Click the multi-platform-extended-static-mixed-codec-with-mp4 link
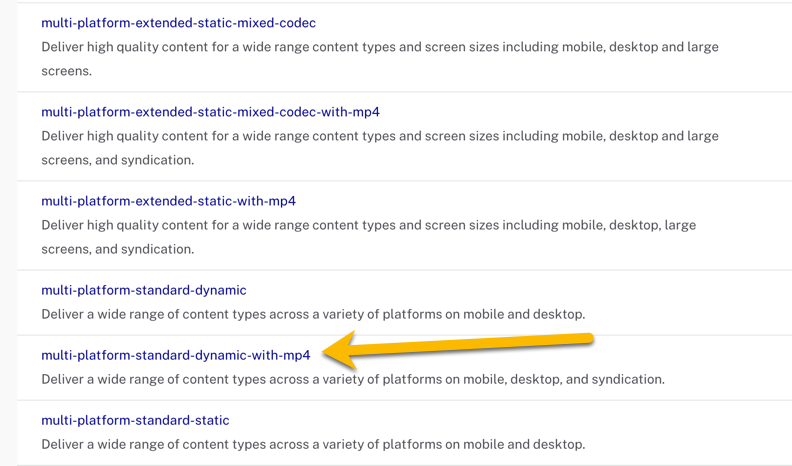 click(210, 112)
